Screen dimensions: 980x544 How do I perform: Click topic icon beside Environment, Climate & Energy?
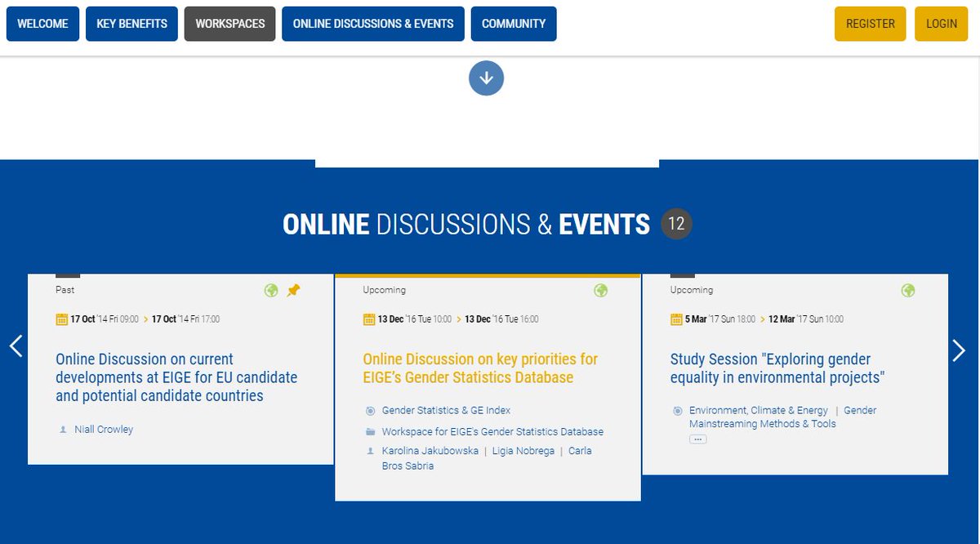pos(677,411)
